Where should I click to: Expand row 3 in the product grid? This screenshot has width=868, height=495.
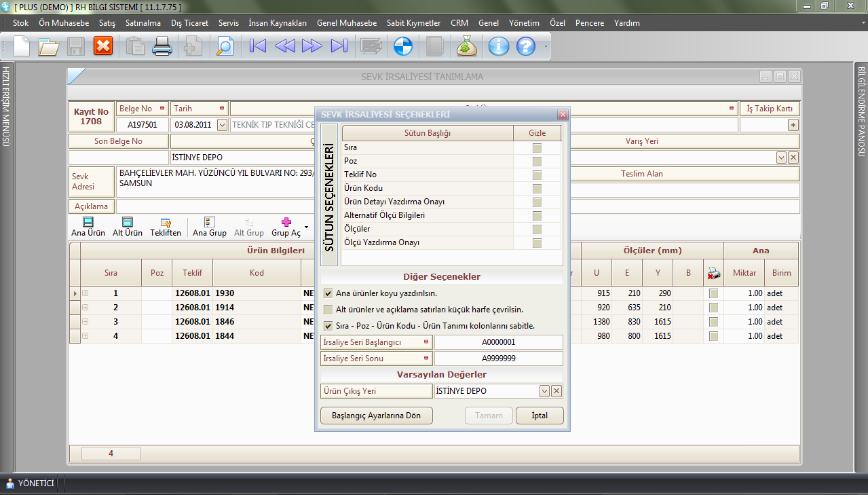(x=86, y=322)
